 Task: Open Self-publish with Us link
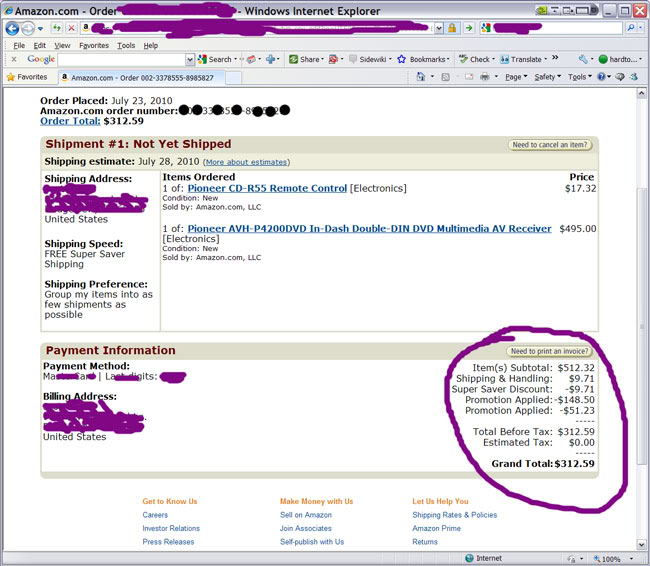point(312,542)
